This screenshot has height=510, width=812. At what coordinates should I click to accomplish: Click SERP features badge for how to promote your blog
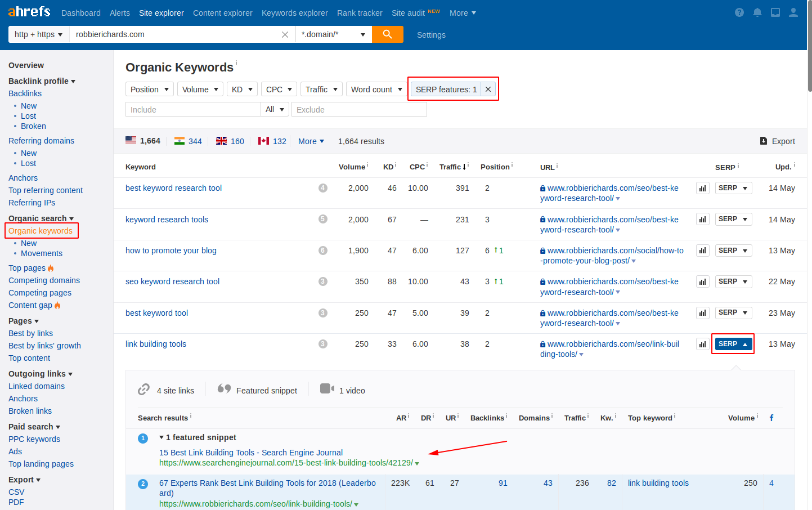[x=323, y=250]
